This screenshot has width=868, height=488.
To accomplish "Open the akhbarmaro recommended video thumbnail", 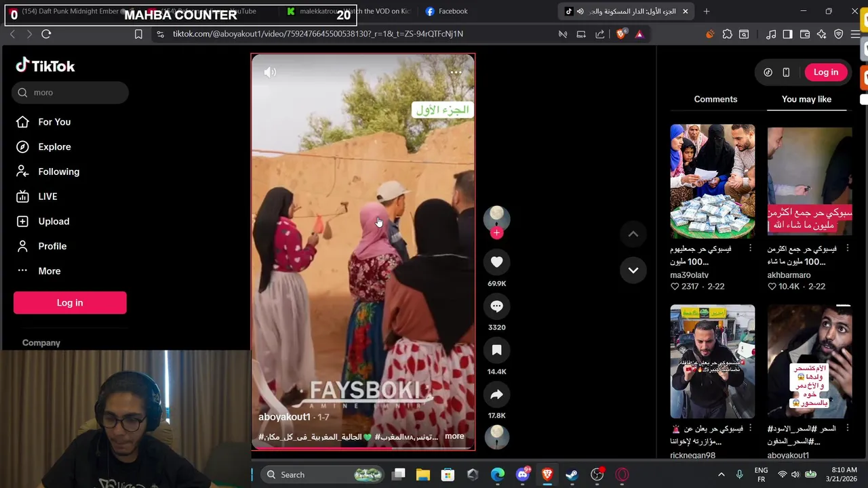I will coord(810,181).
